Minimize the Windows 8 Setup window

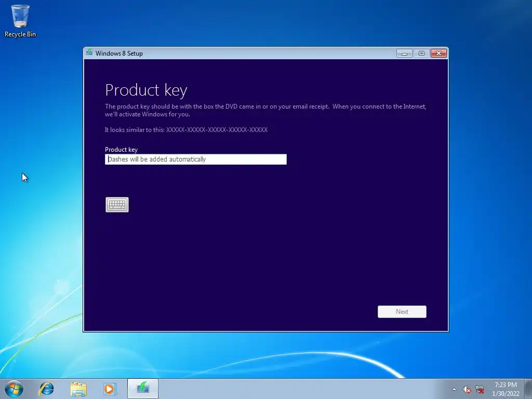(404, 54)
